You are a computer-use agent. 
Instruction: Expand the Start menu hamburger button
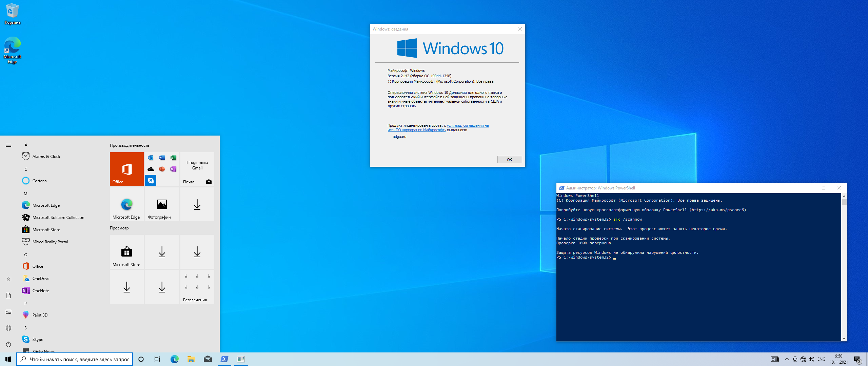click(x=8, y=145)
